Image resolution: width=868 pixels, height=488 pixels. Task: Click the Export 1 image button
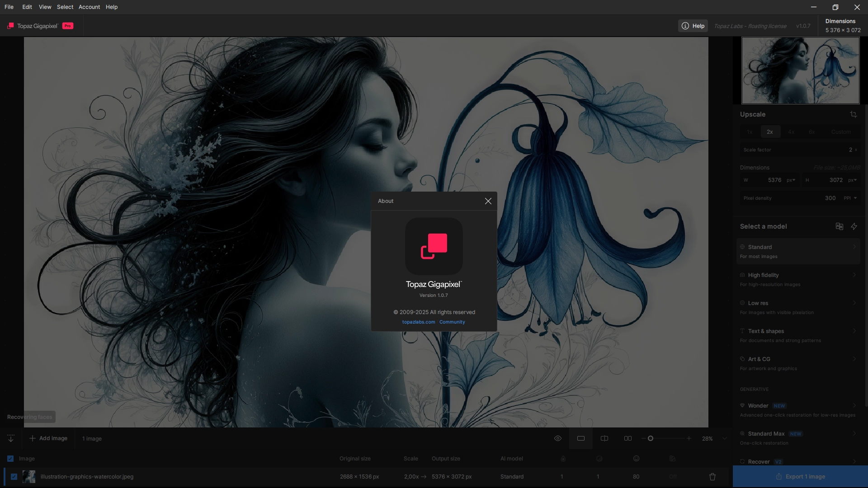pyautogui.click(x=800, y=477)
